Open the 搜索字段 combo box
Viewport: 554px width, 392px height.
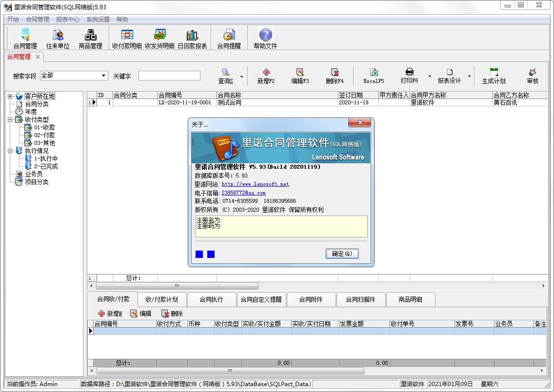(74, 76)
